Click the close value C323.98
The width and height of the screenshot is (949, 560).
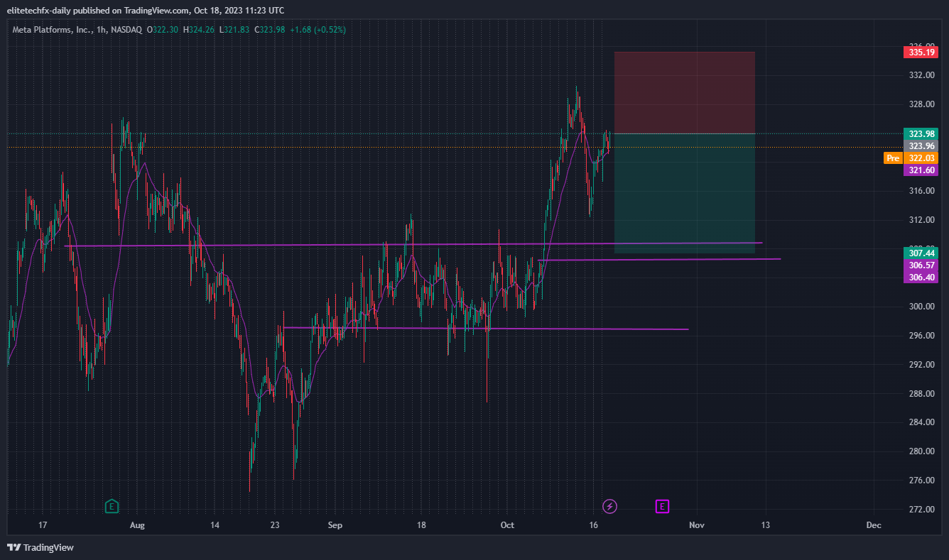click(x=269, y=30)
